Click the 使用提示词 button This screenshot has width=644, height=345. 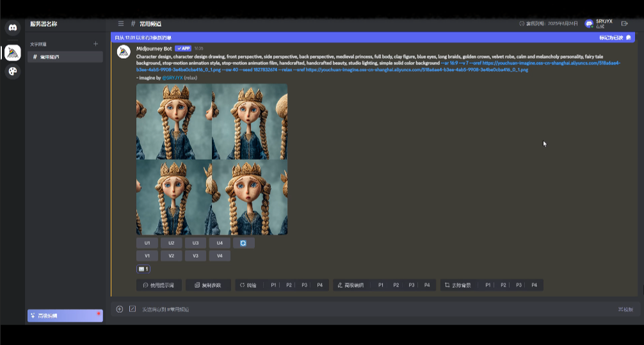coord(159,285)
